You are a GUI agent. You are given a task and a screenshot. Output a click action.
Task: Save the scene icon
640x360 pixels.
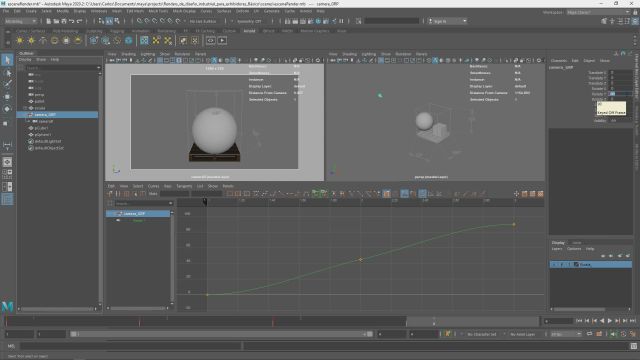coord(64,21)
